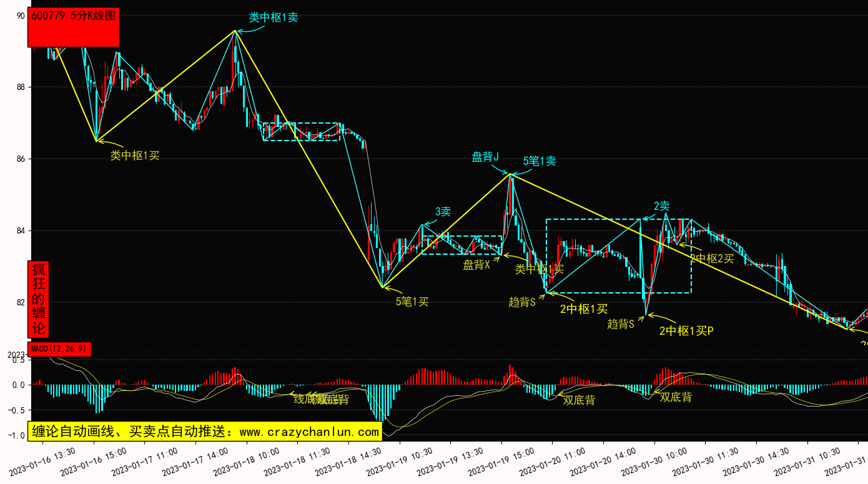Click the 2中枢2买 buy-point label
This screenshot has width=868, height=484.
pos(712,259)
